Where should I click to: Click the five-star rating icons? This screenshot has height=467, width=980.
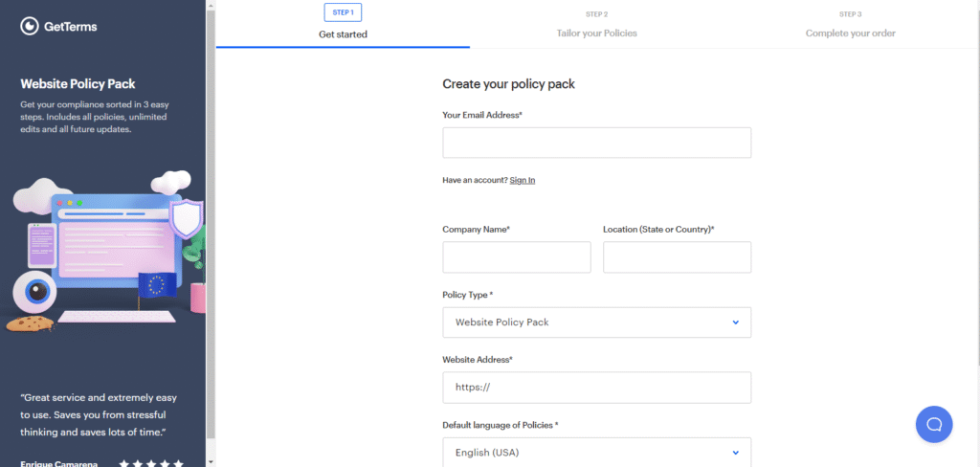click(x=151, y=463)
